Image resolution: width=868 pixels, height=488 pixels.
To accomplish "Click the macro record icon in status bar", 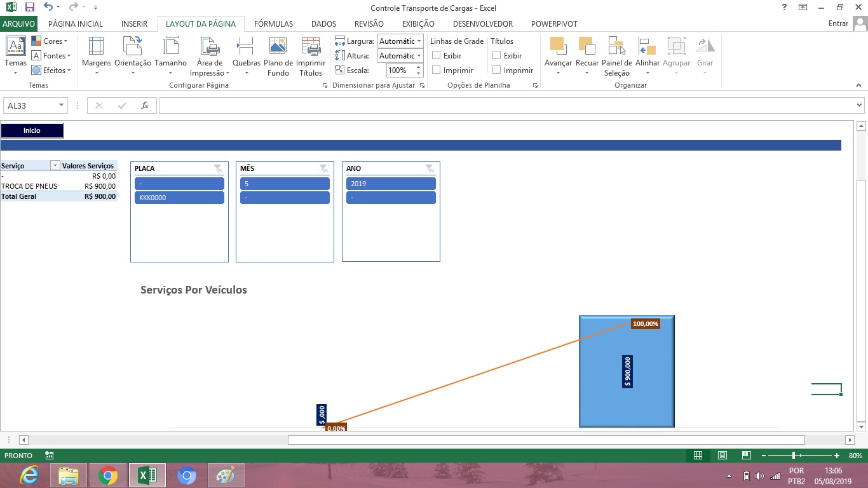I will pos(50,456).
